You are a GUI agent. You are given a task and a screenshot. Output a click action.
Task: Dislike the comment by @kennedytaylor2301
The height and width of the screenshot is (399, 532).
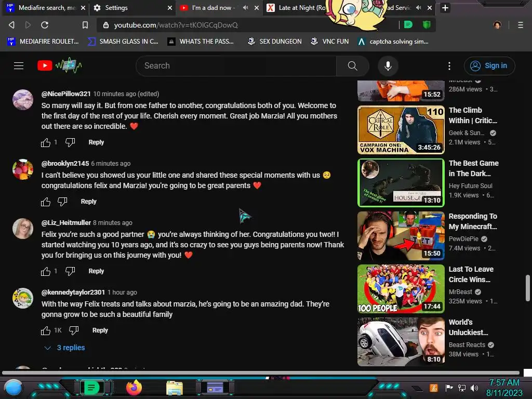[x=74, y=331]
